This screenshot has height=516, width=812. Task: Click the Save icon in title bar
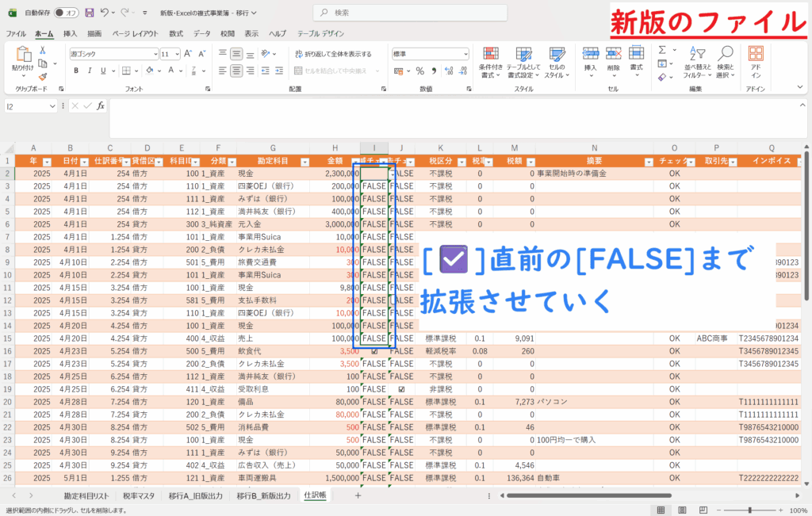tap(89, 13)
